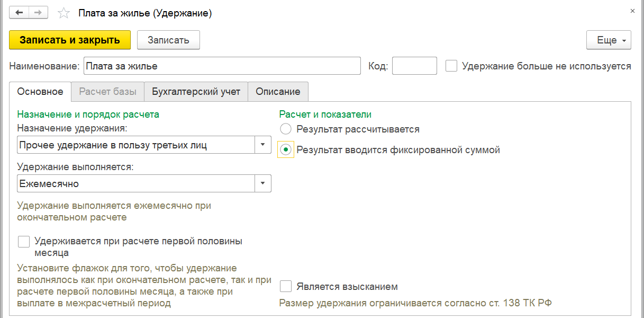The width and height of the screenshot is (644, 318).
Task: Check the 'Является взысканием' box
Action: point(286,287)
